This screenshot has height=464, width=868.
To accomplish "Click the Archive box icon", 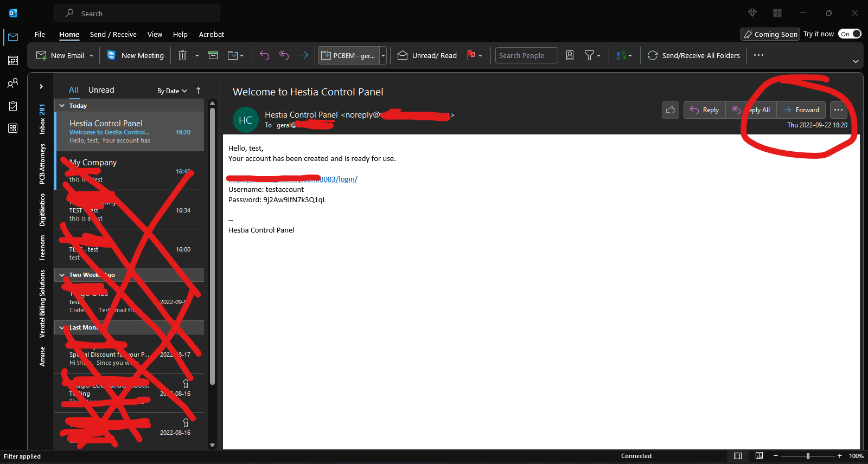I will [x=213, y=55].
